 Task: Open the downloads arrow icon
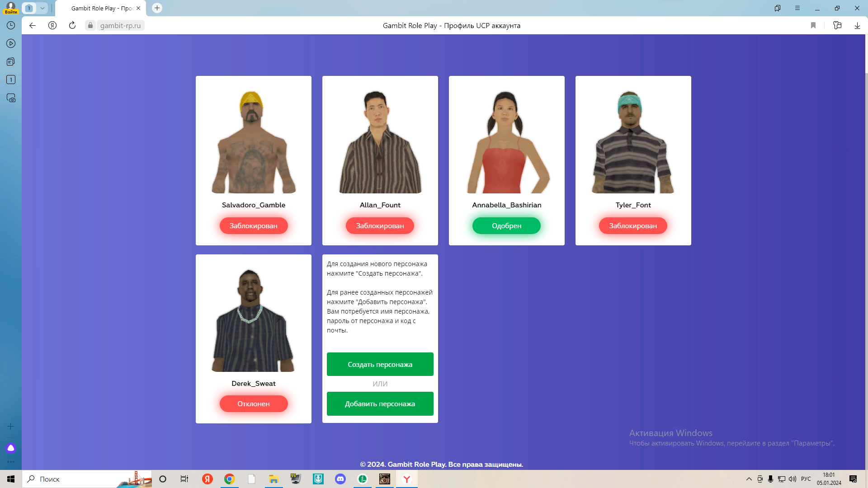[857, 26]
